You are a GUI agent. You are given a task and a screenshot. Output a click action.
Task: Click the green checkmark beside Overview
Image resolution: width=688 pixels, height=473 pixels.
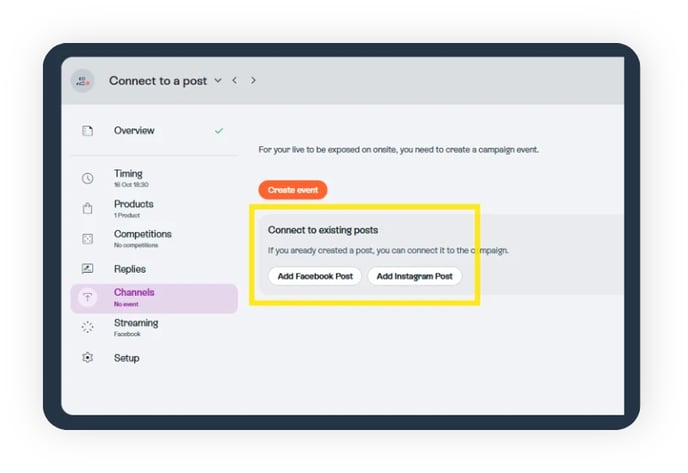(219, 131)
